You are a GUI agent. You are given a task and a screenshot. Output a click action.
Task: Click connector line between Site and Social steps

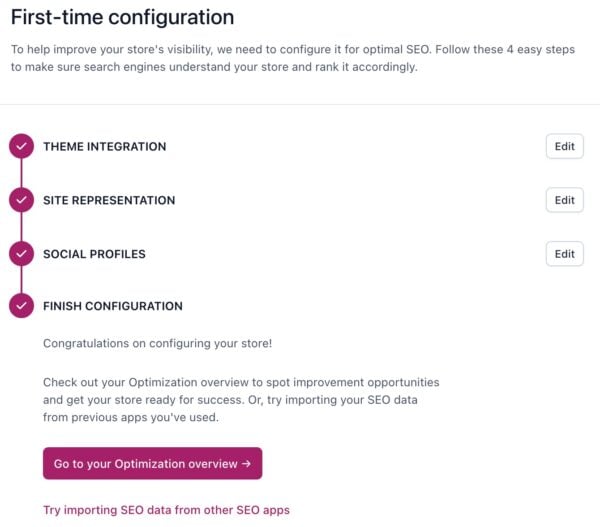pos(21,227)
